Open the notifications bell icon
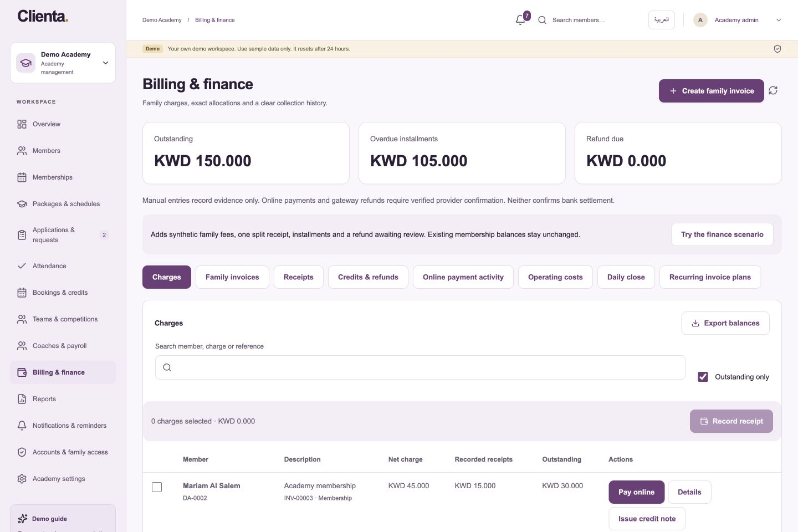The width and height of the screenshot is (798, 532). 520,20
